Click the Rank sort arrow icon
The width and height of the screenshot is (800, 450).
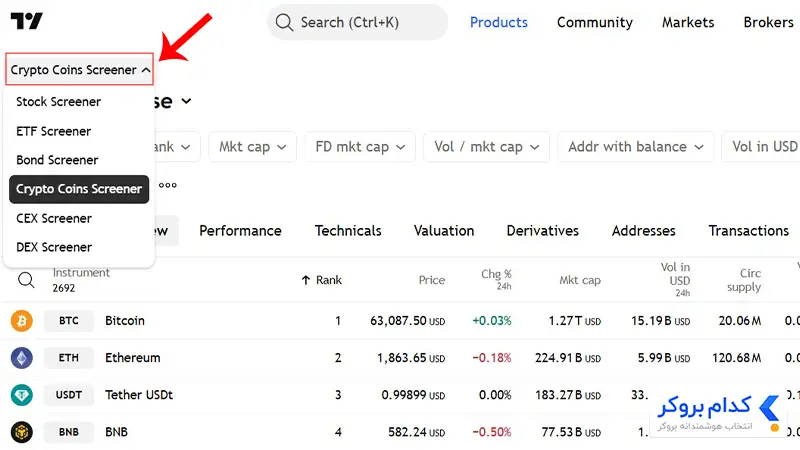pyautogui.click(x=306, y=280)
